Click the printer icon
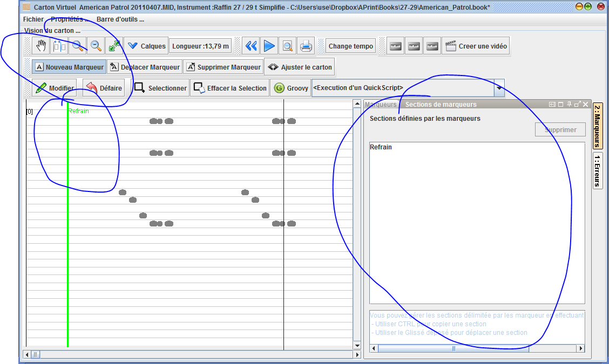 click(x=306, y=46)
